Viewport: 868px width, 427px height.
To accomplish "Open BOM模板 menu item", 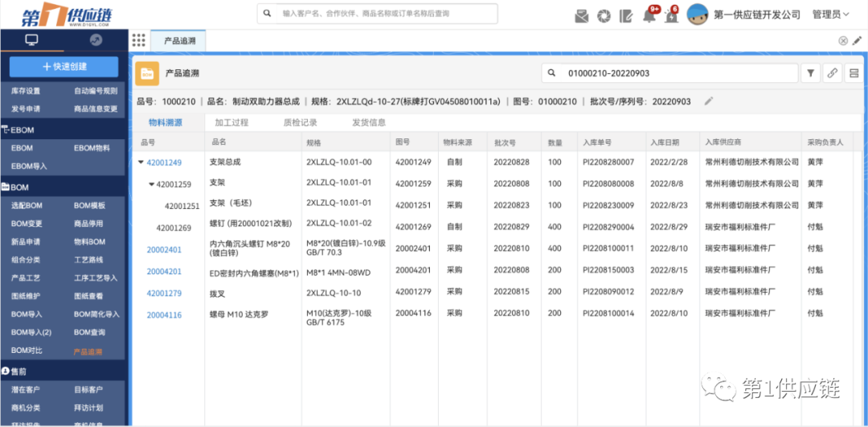I will pyautogui.click(x=89, y=206).
